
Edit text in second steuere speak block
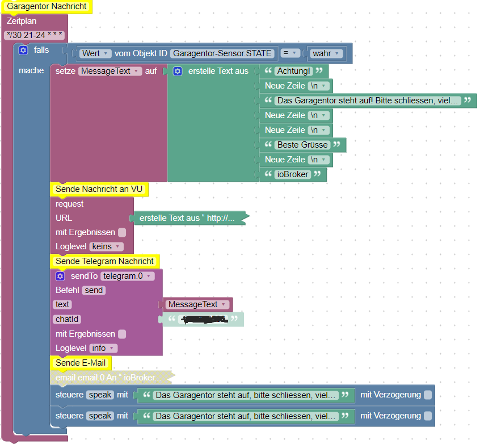(246, 416)
